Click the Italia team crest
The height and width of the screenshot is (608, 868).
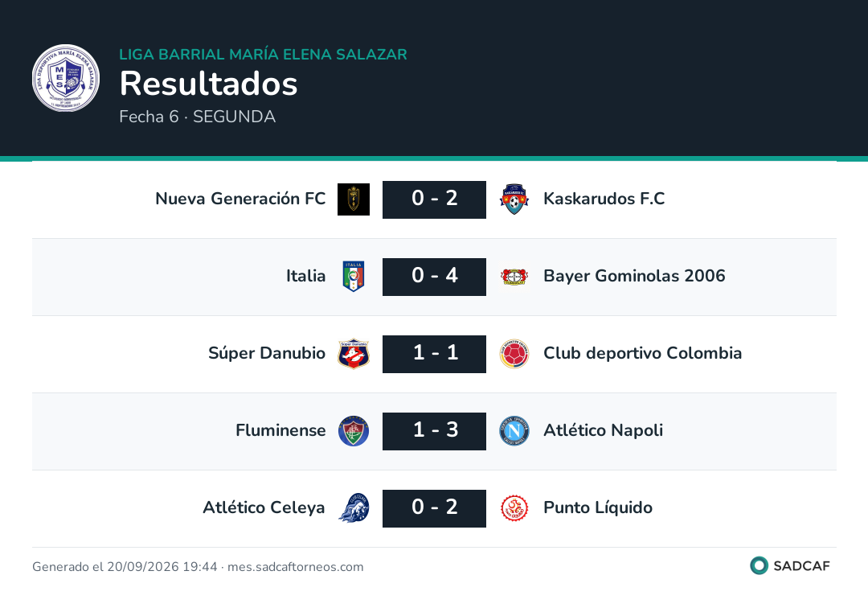[354, 277]
